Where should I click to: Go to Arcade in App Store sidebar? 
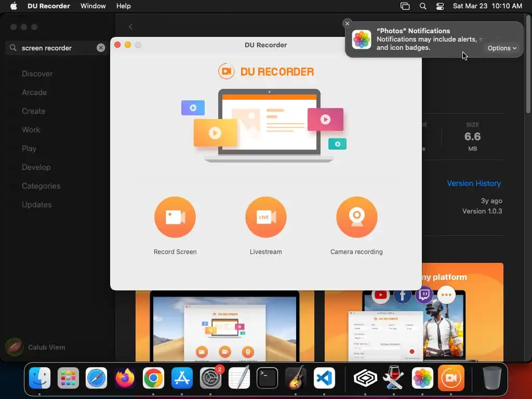[x=34, y=92]
